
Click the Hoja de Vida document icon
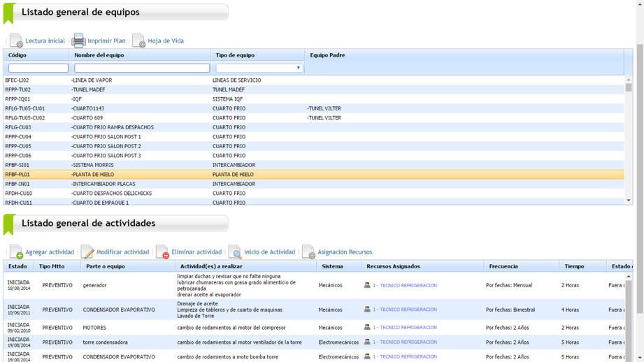[139, 41]
